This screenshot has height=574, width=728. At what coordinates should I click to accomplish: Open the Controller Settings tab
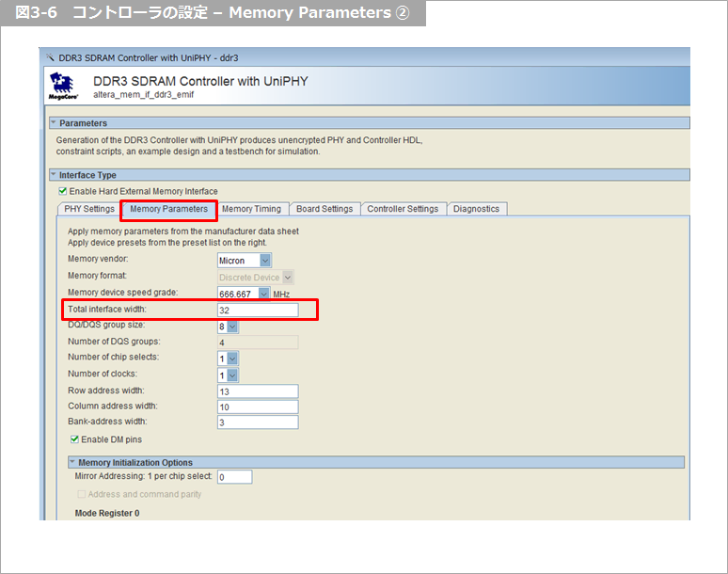(x=403, y=209)
